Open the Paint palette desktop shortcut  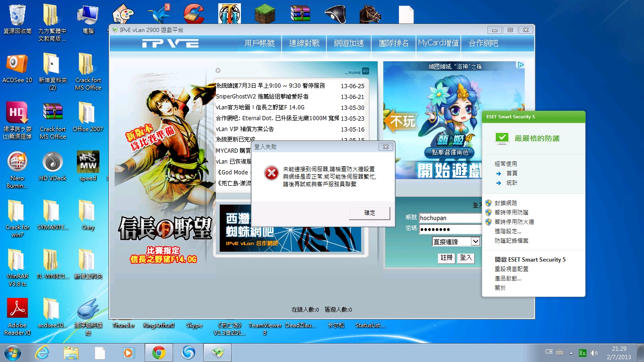[x=123, y=13]
